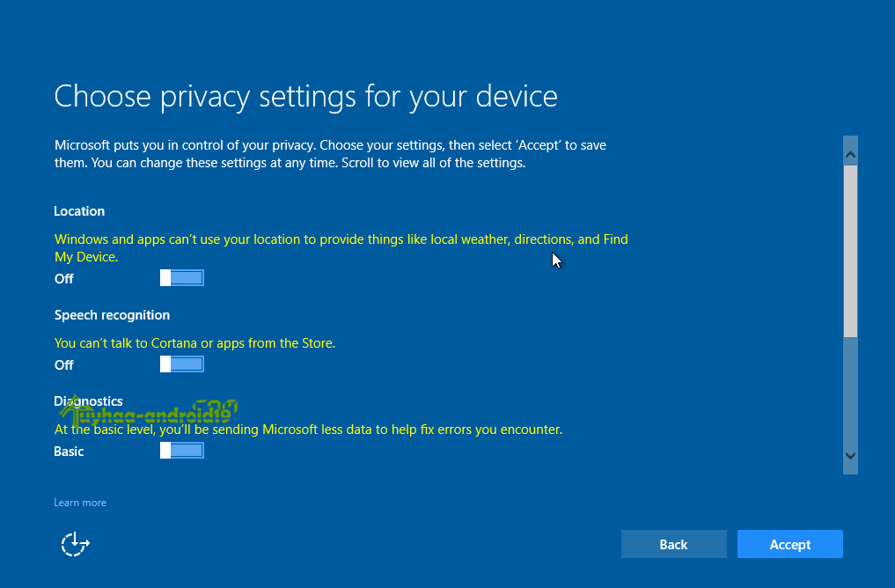The height and width of the screenshot is (588, 895).
Task: Click the white knob of the Diagnostics switch
Action: [x=167, y=450]
